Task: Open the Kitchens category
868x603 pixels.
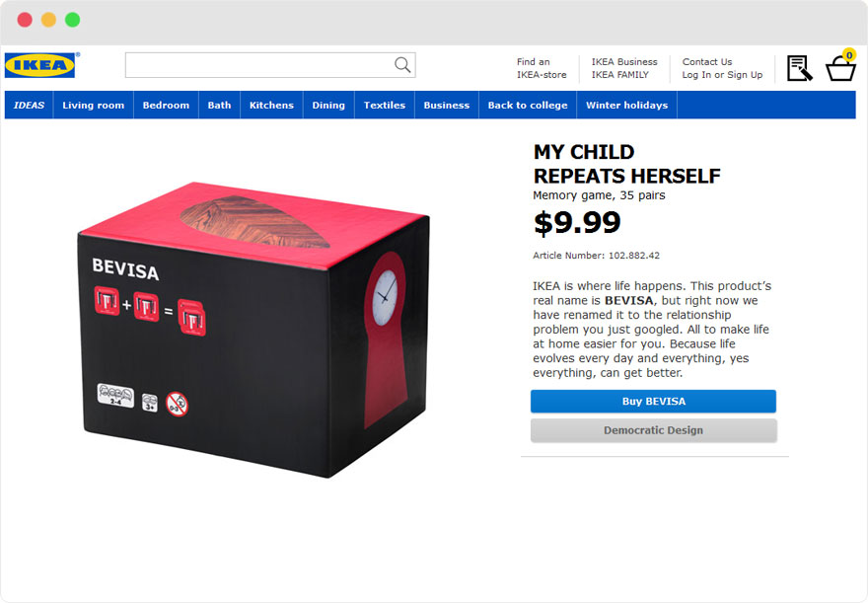Action: [x=271, y=105]
